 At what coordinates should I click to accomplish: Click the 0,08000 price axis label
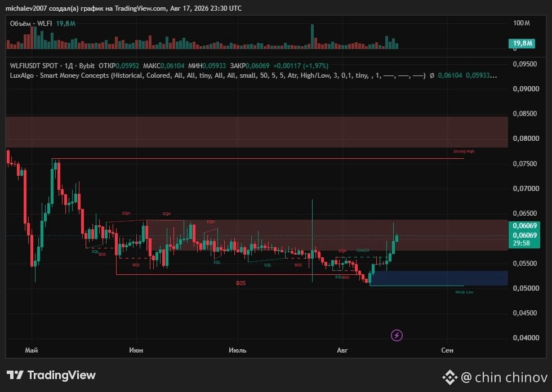(x=526, y=139)
